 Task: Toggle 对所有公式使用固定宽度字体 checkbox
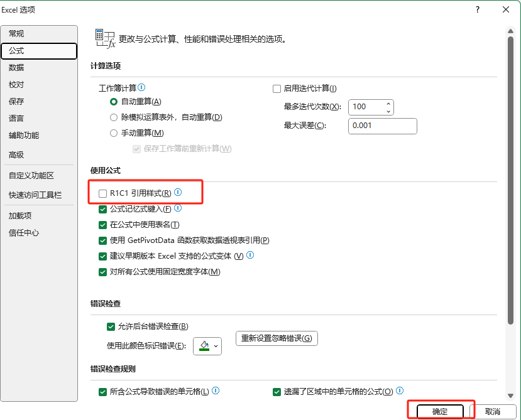pos(102,272)
